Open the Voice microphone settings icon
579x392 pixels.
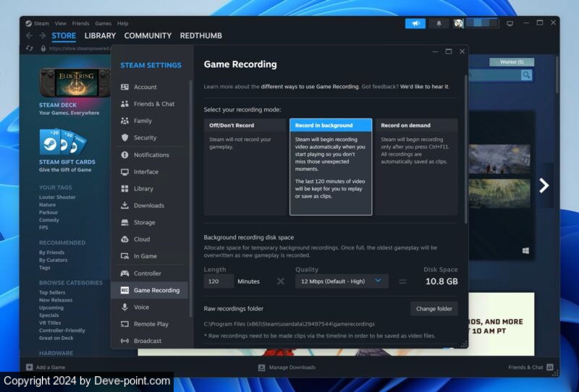coord(125,307)
